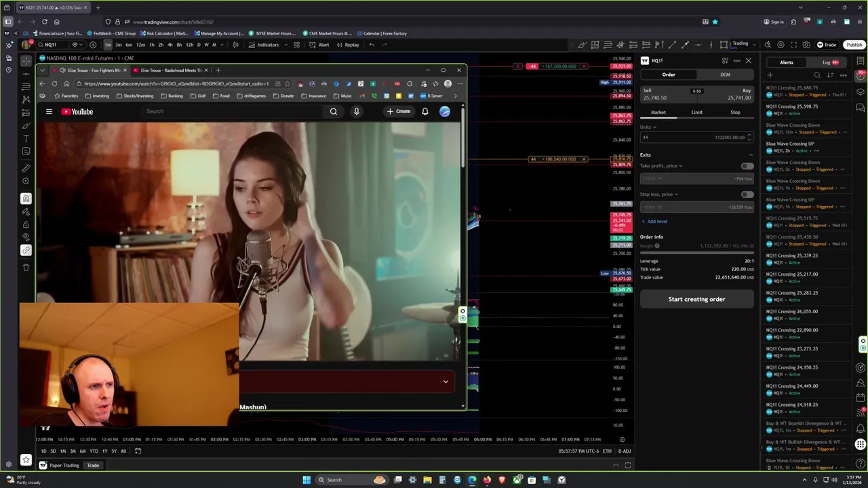Click the Trade button at top right

pos(827,45)
